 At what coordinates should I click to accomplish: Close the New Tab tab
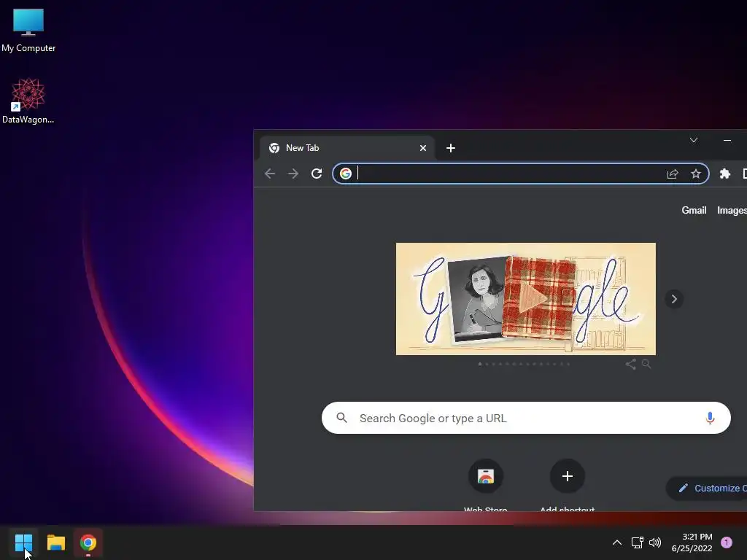(x=422, y=148)
